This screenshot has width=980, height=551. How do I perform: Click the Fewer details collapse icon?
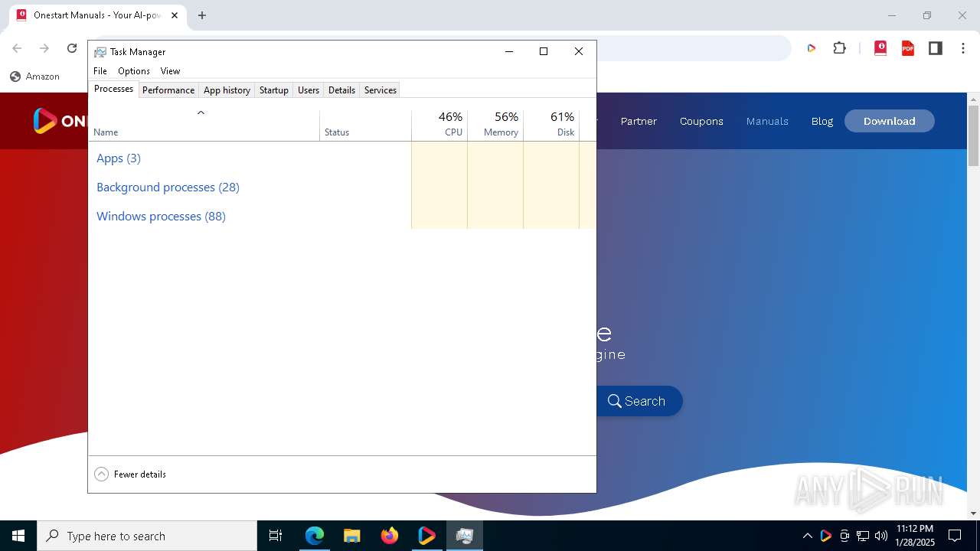pos(101,474)
